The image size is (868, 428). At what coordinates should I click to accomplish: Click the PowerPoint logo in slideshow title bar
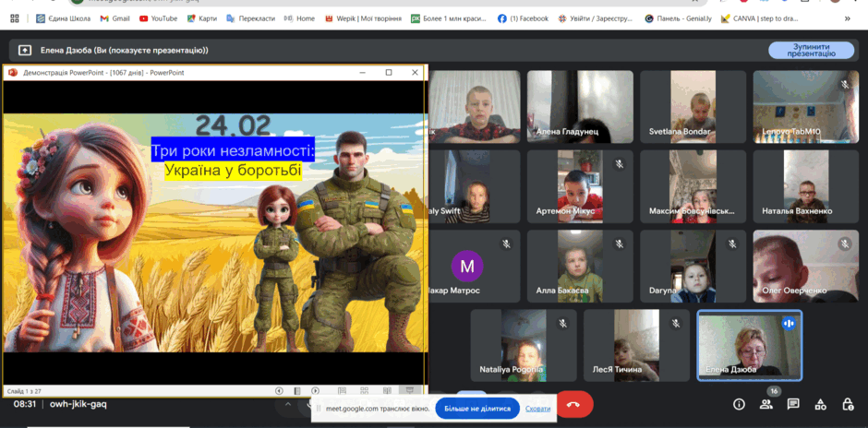tap(13, 73)
